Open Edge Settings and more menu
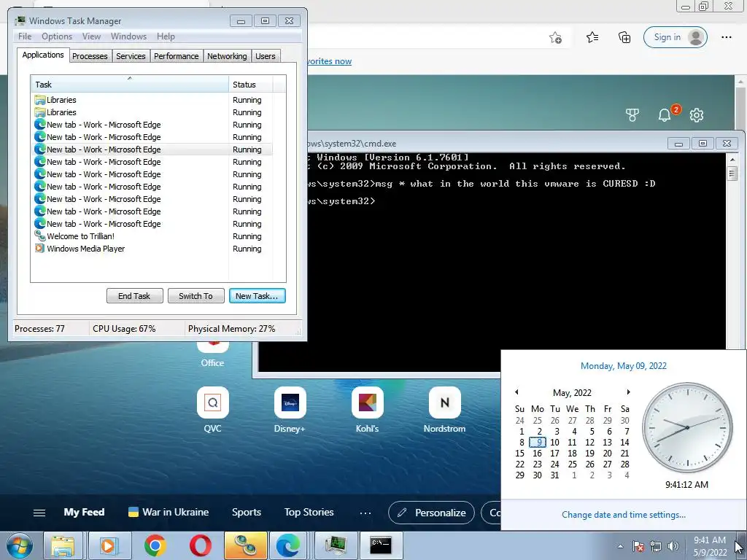747x560 pixels. 727,37
